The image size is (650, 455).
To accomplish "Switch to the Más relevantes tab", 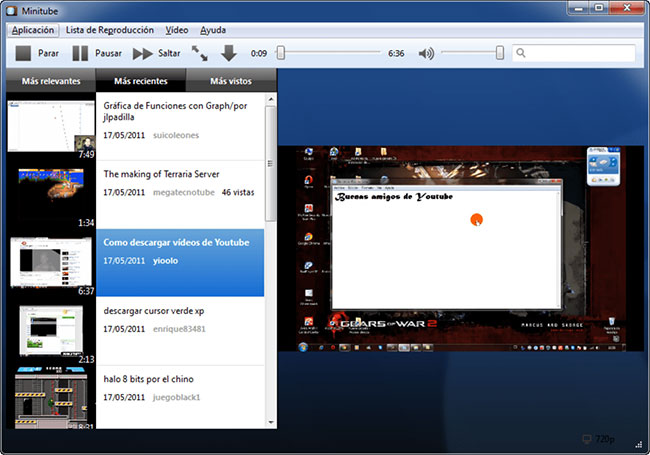I will pos(51,81).
